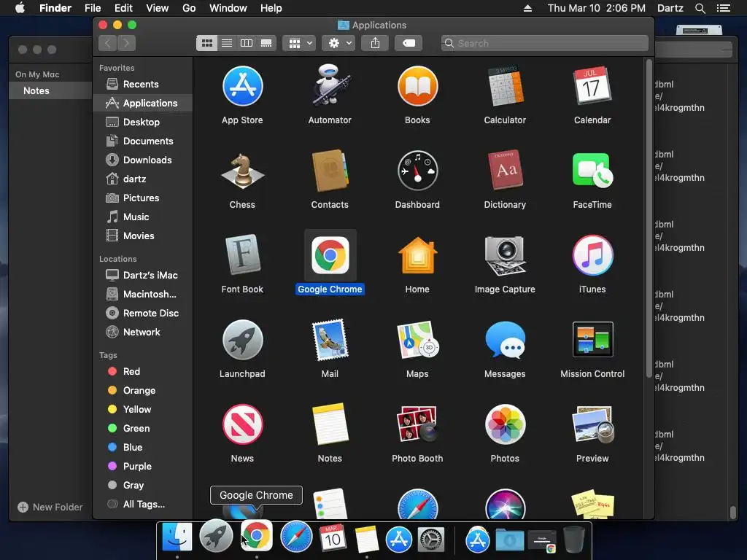Open the View menu
Image resolution: width=747 pixels, height=560 pixels.
158,8
